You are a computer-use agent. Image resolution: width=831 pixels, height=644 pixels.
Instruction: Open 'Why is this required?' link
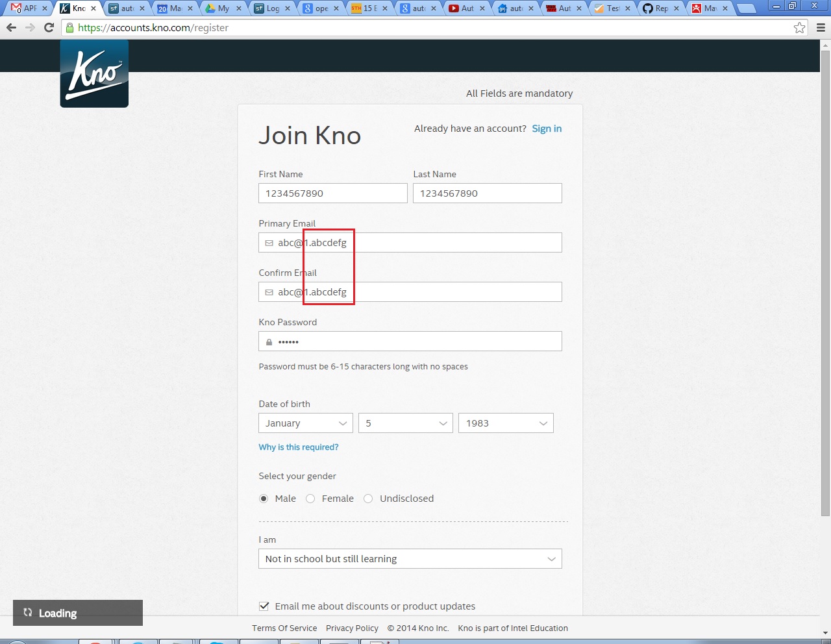click(299, 447)
